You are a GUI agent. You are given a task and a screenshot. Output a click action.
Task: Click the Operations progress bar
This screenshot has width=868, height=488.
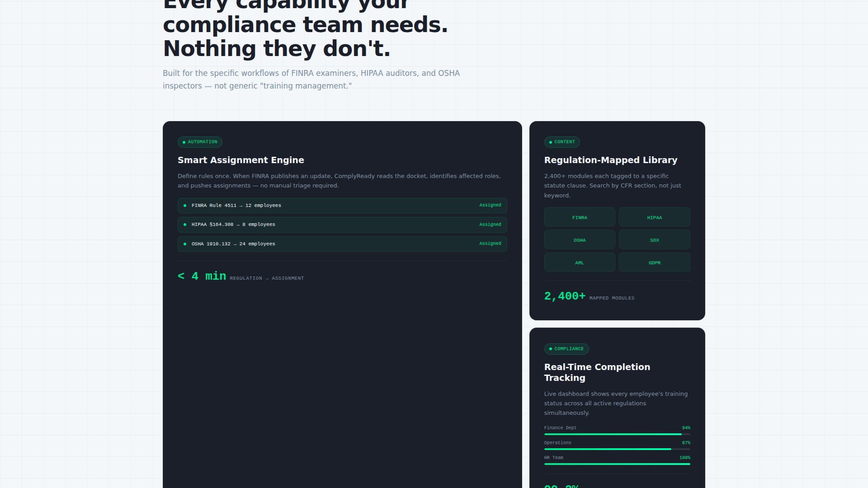[x=617, y=449]
